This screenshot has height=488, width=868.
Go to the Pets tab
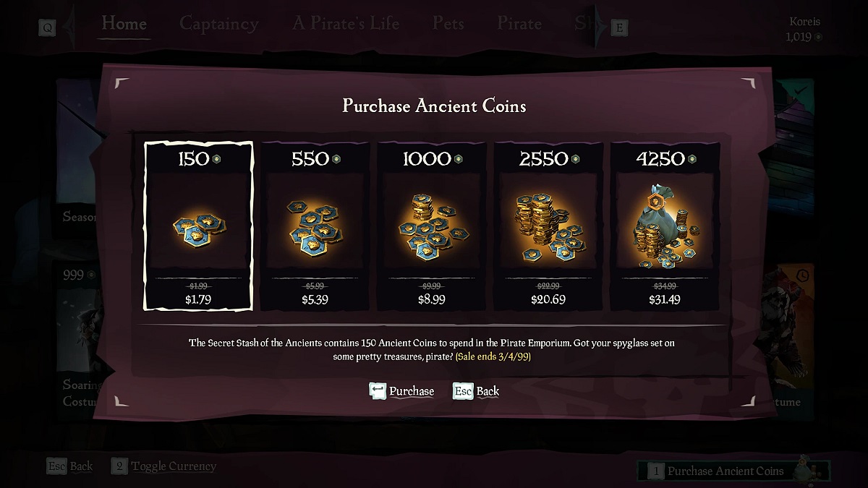[448, 23]
